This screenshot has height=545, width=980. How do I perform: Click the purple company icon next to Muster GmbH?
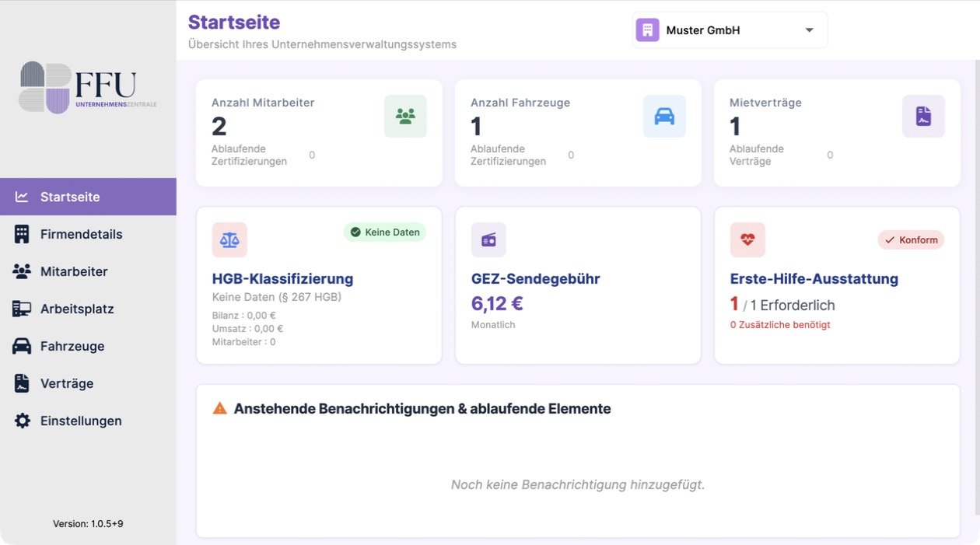pos(647,30)
